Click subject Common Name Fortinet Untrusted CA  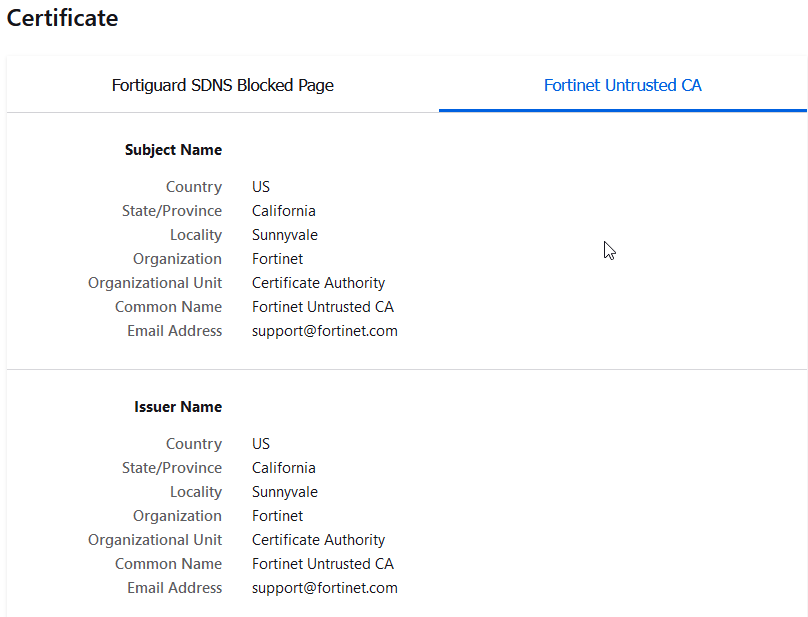[x=322, y=307]
